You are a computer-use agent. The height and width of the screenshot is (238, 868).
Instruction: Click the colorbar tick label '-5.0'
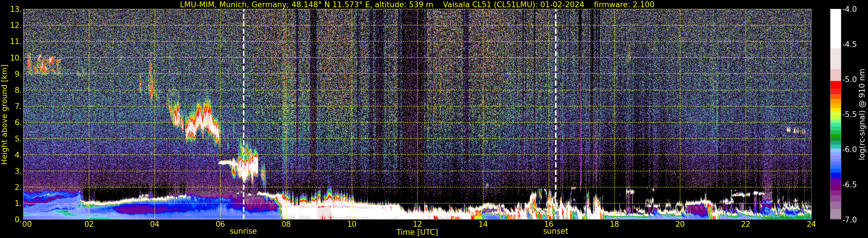[x=849, y=80]
